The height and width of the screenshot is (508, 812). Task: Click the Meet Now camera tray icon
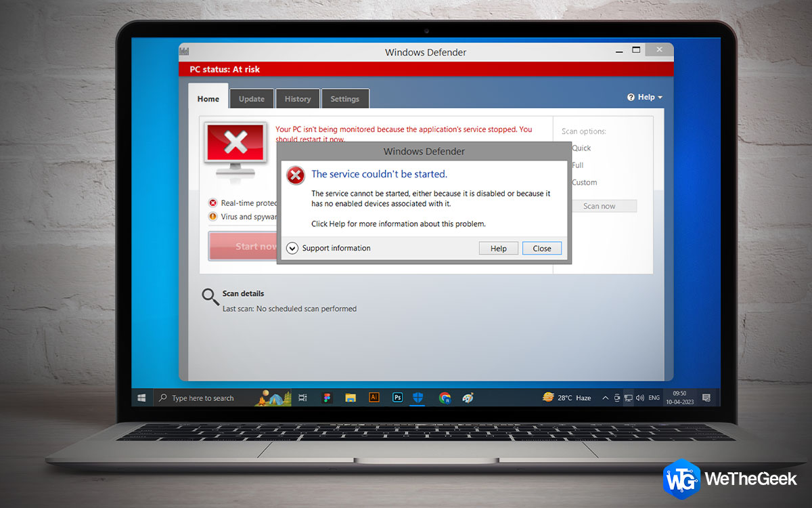tap(616, 398)
